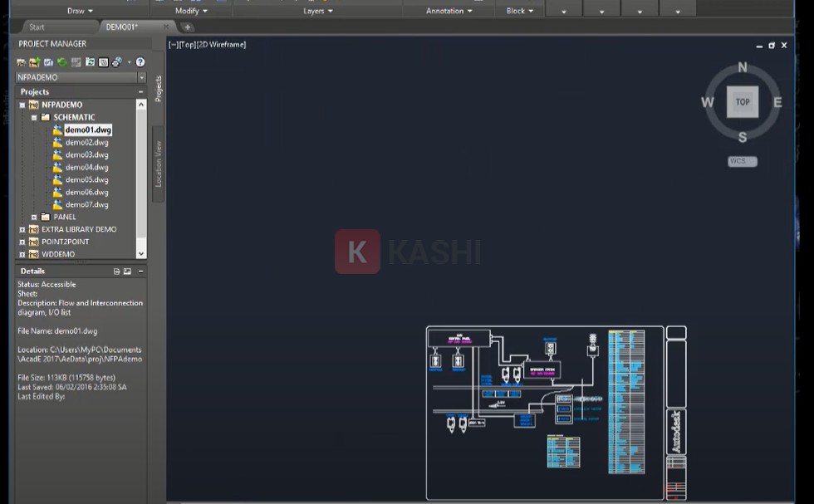814x504 pixels.
Task: Click the Details view icon in Details header
Action: pyautogui.click(x=117, y=272)
